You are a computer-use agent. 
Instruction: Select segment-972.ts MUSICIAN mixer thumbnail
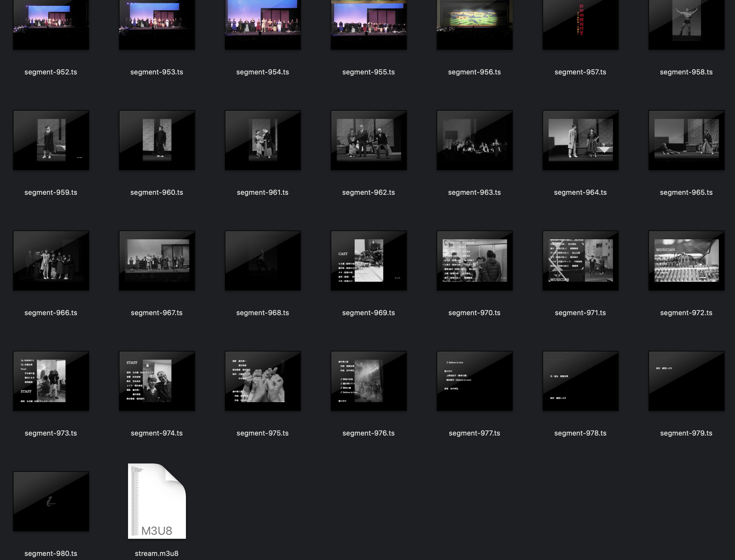tap(686, 260)
